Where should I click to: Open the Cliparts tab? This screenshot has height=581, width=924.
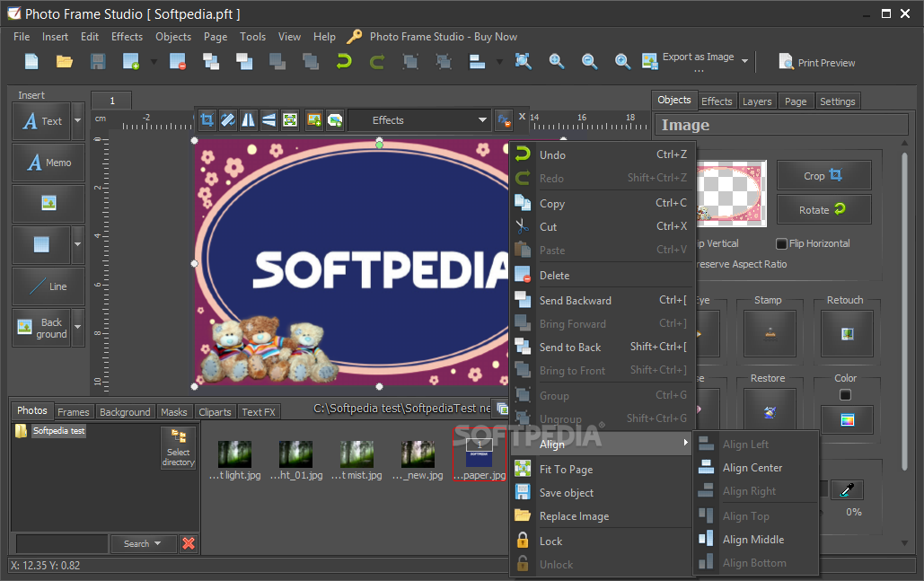click(x=215, y=412)
